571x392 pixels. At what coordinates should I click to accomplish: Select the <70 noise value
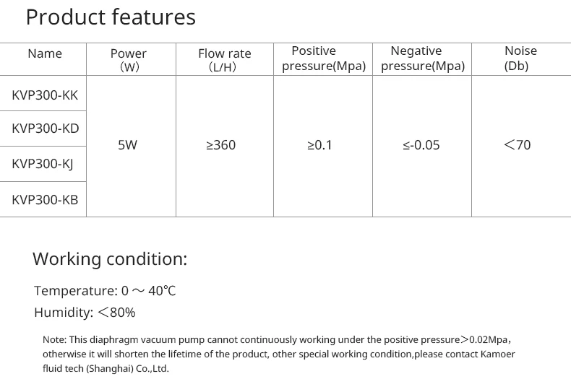coord(517,145)
